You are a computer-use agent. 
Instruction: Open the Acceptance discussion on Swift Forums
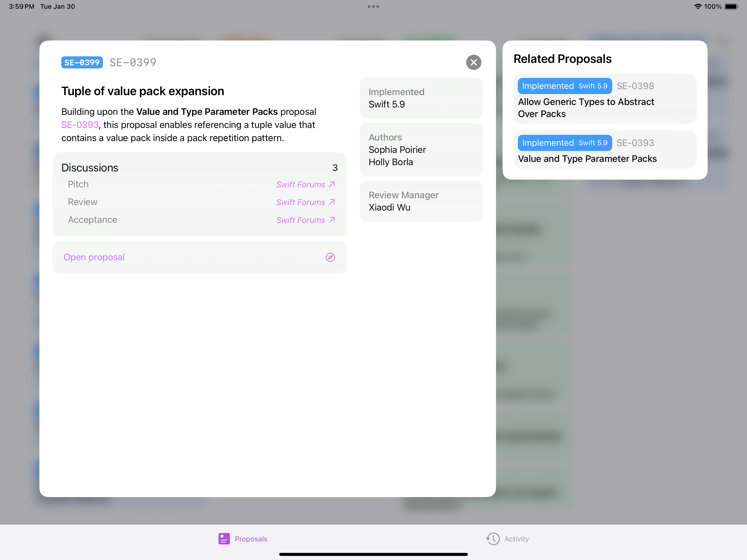point(305,220)
